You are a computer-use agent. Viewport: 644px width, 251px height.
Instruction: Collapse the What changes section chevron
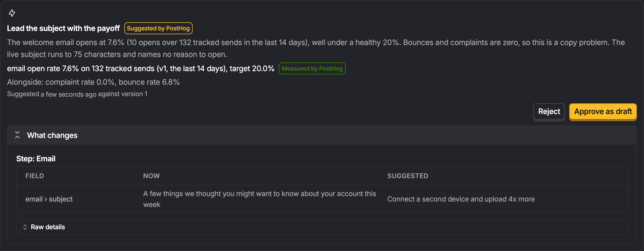[17, 135]
